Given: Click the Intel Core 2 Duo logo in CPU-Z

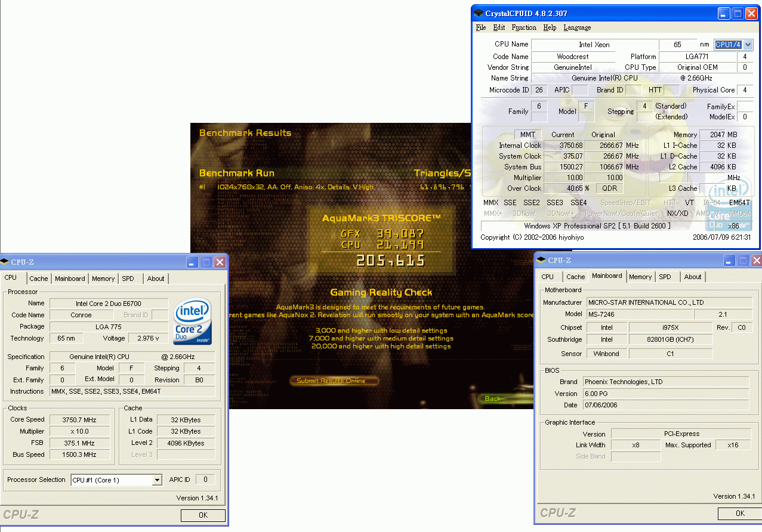Looking at the screenshot, I should point(193,322).
